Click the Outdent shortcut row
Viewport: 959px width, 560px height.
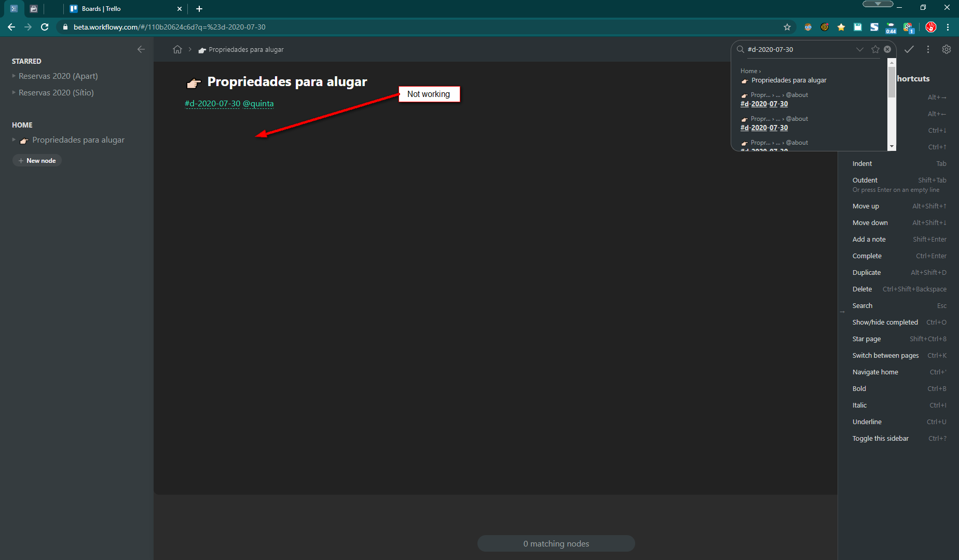point(899,185)
